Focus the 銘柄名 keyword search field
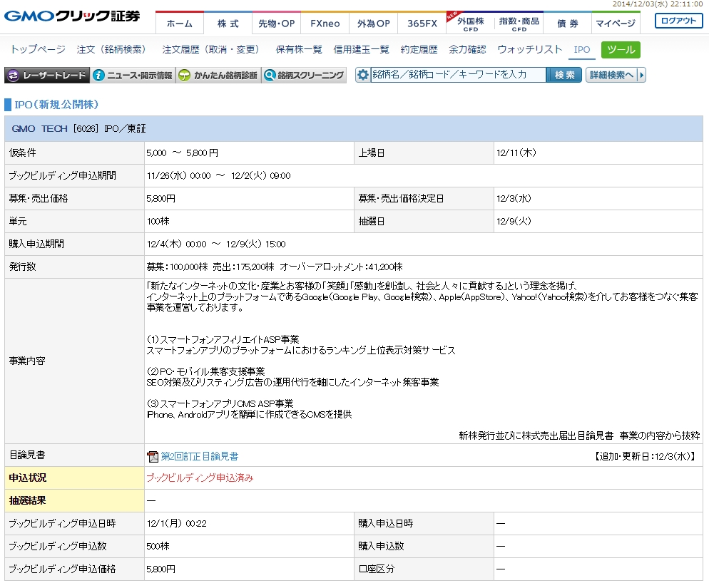 (x=458, y=75)
